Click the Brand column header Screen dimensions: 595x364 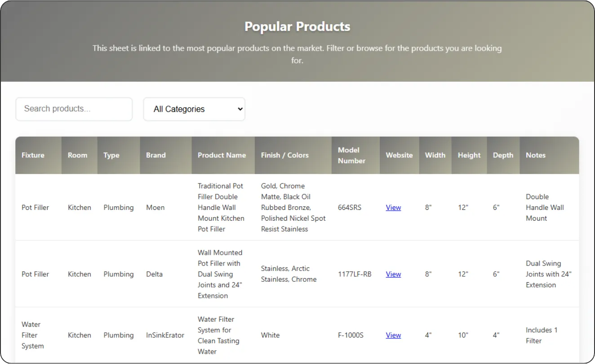tap(155, 155)
